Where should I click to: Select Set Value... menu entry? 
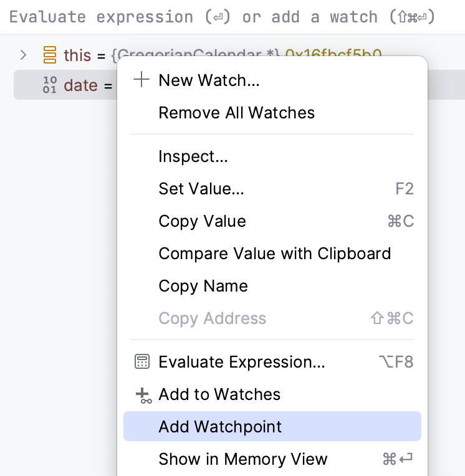click(201, 189)
